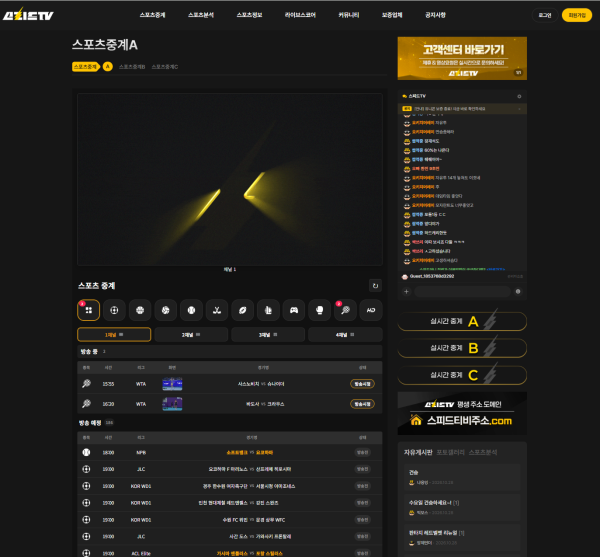Filter matches by the boxing glove icon

[320, 310]
